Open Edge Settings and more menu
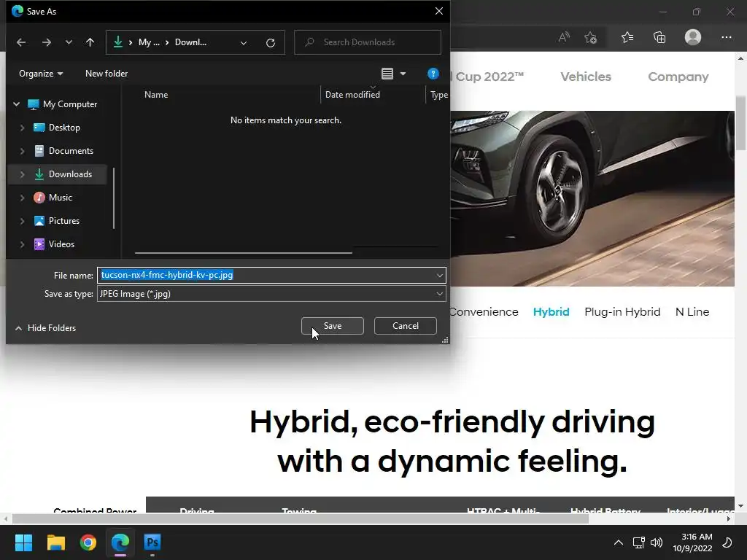The width and height of the screenshot is (747, 560). click(x=726, y=37)
